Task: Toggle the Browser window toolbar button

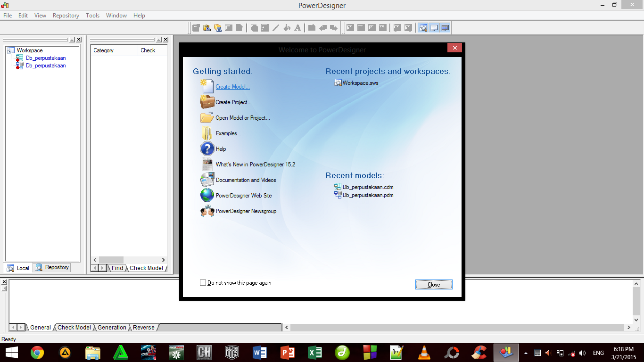Action: click(x=422, y=27)
